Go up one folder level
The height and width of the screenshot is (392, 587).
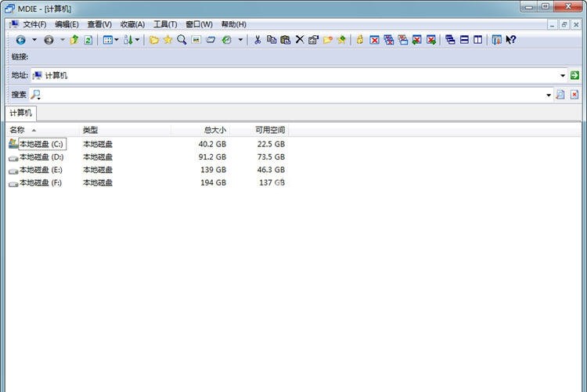74,40
